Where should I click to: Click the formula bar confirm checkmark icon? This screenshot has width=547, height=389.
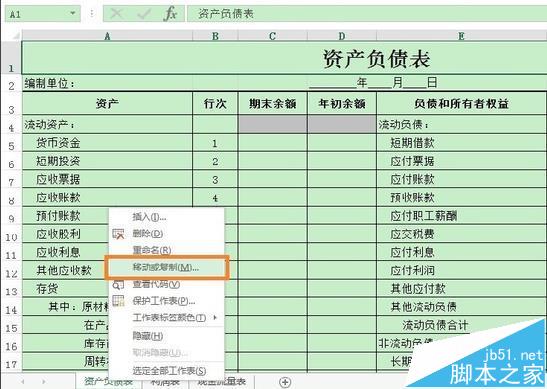[x=144, y=14]
